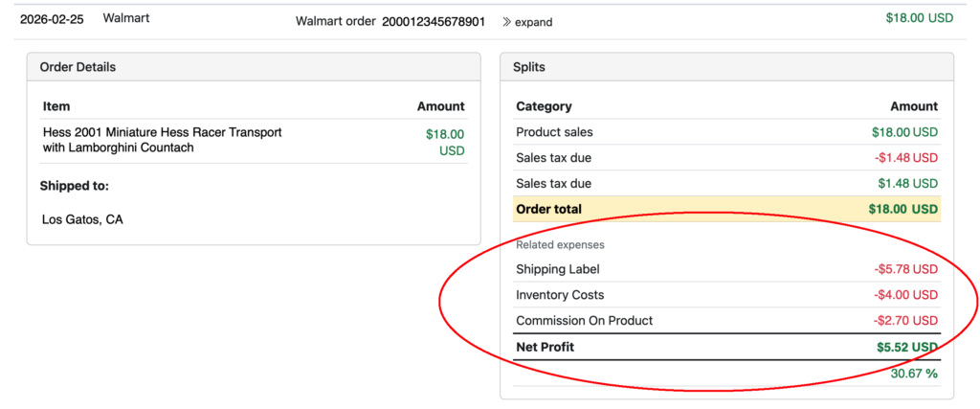
Task: Click the Product sales category row
Action: (x=554, y=132)
